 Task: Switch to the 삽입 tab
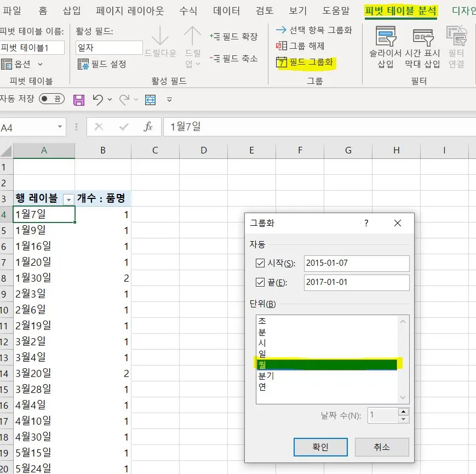coord(72,11)
